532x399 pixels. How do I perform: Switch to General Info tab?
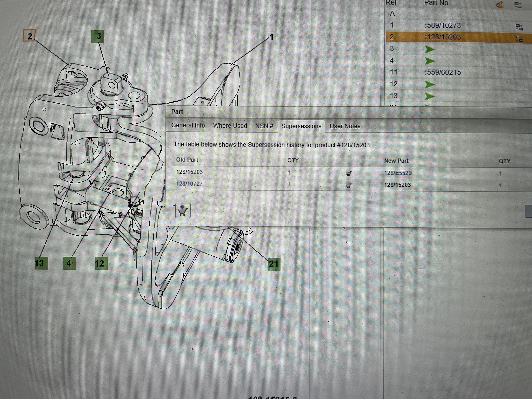pyautogui.click(x=188, y=125)
